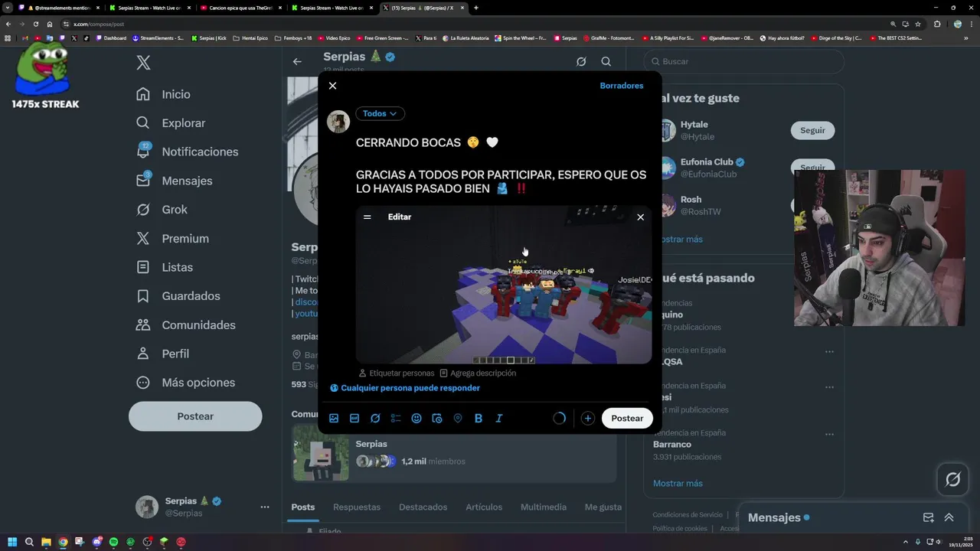Follow Hytale account

coord(812,130)
